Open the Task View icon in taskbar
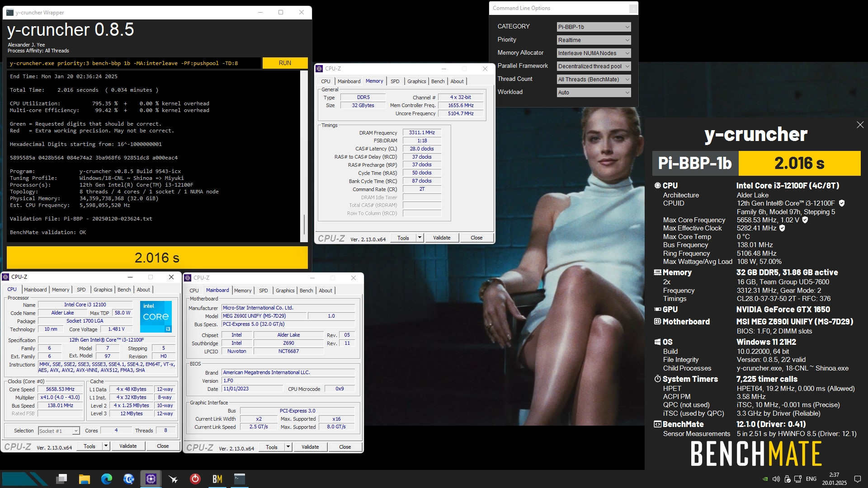 point(62,479)
